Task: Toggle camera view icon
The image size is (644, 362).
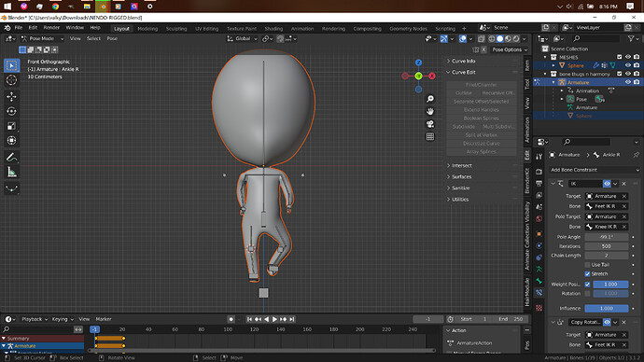Action: pyautogui.click(x=430, y=124)
